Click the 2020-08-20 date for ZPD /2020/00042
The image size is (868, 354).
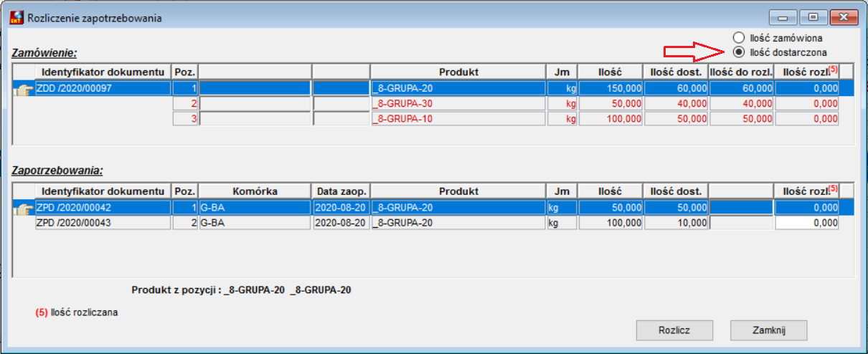(x=341, y=208)
